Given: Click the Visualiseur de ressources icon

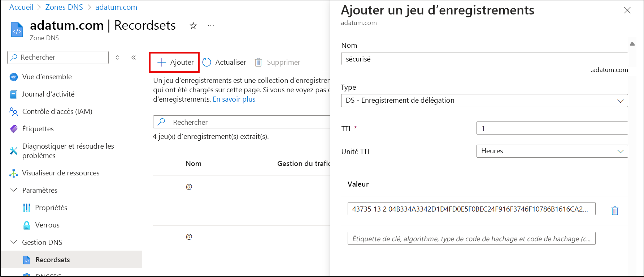Looking at the screenshot, I should click(14, 173).
